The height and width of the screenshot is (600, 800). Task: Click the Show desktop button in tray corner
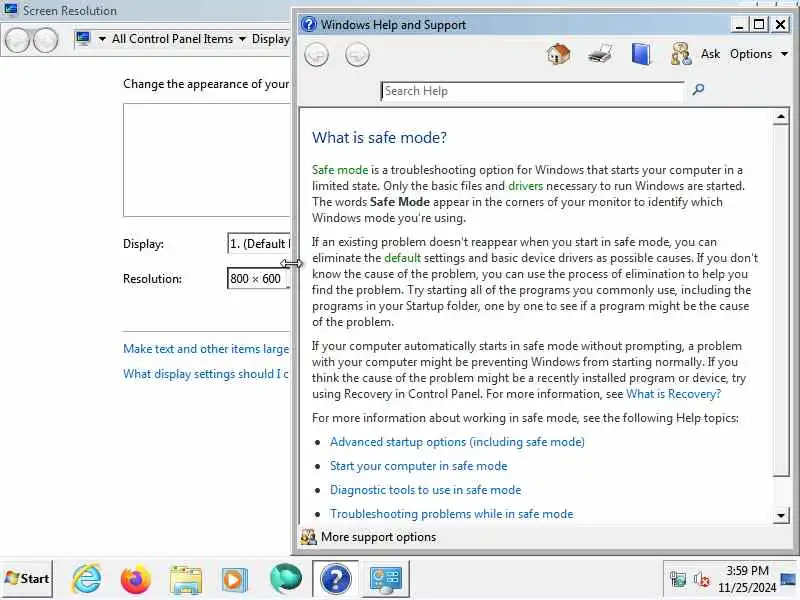click(x=789, y=579)
